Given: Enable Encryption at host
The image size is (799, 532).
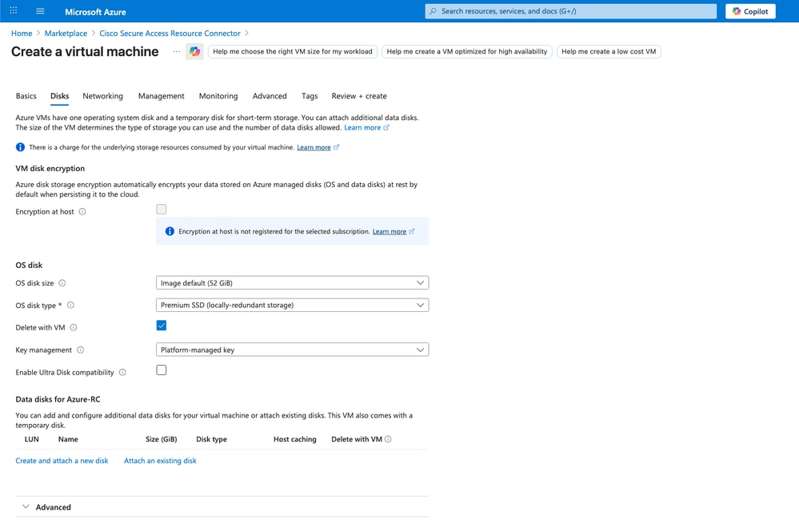Looking at the screenshot, I should 161,208.
